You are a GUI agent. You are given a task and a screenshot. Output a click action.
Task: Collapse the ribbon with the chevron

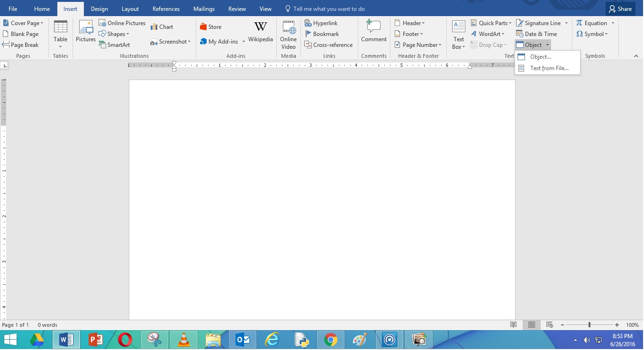(636, 56)
